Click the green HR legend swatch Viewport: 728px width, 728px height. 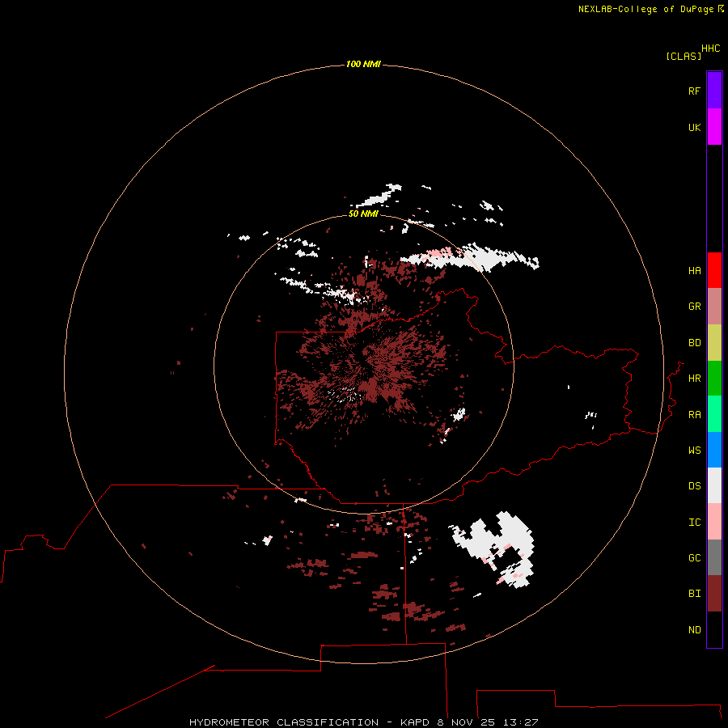[714, 379]
